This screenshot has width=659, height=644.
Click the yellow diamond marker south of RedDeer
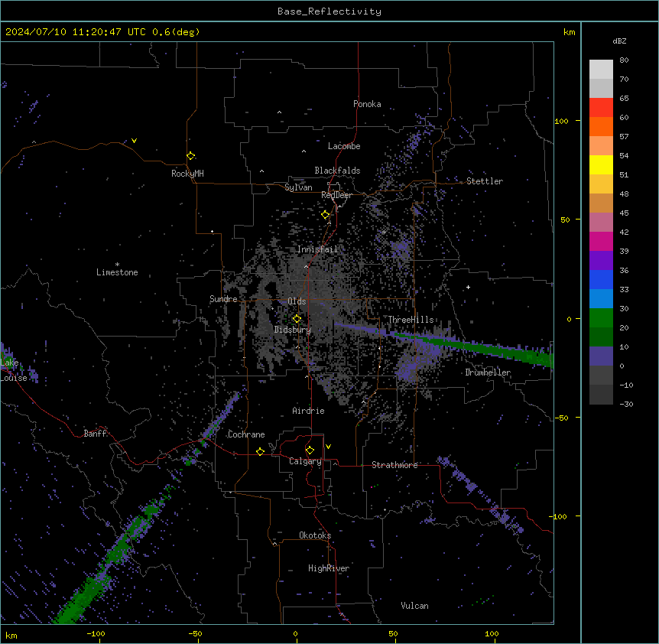[x=326, y=215]
